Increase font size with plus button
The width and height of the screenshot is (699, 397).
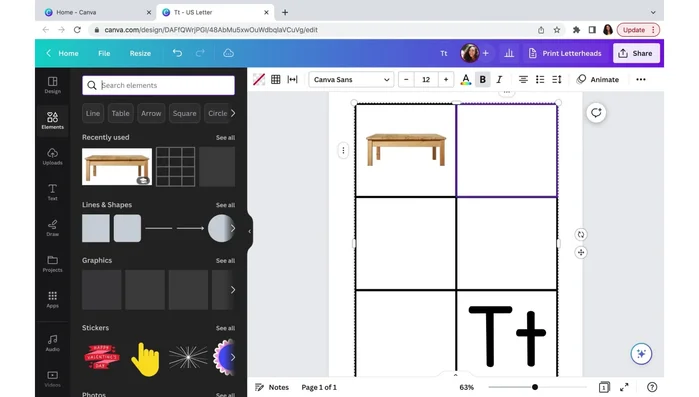tap(446, 79)
